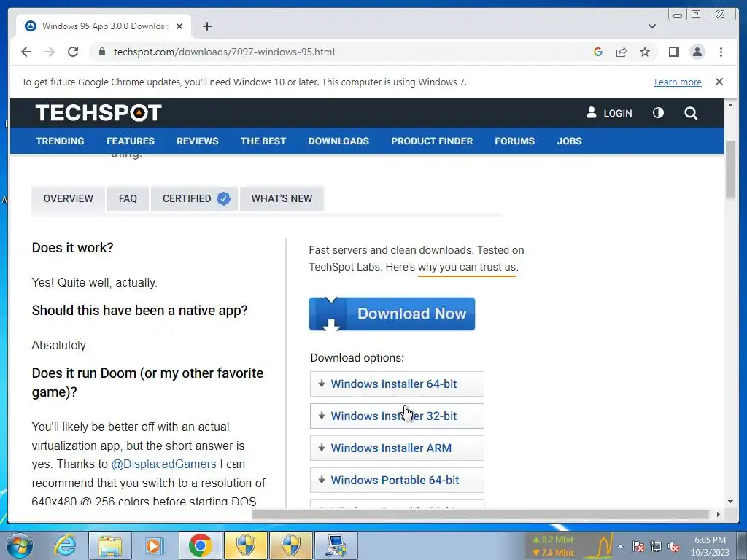
Task: Click 'Should this have been a native app?'
Action: [x=139, y=311]
